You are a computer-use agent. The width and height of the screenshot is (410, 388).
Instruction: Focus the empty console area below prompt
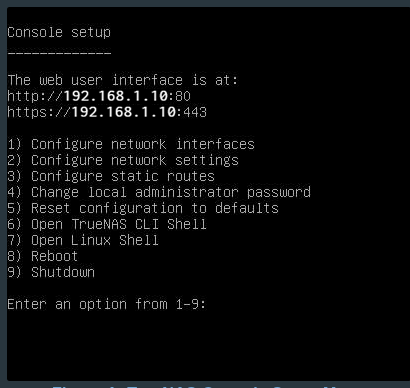coord(207,345)
